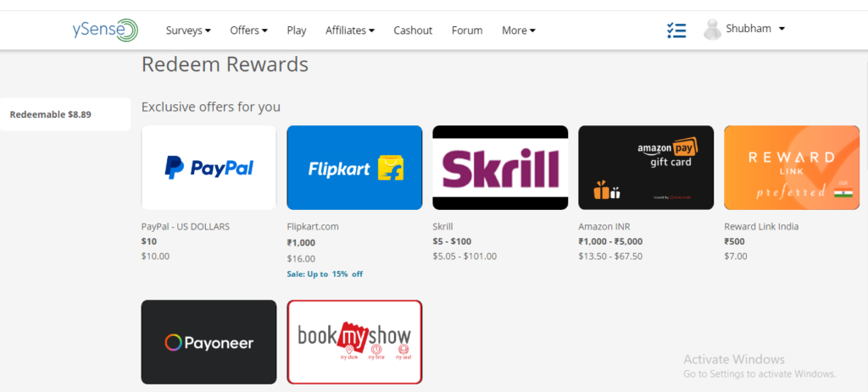Image resolution: width=868 pixels, height=392 pixels.
Task: Visit the Forum page
Action: [x=467, y=30]
